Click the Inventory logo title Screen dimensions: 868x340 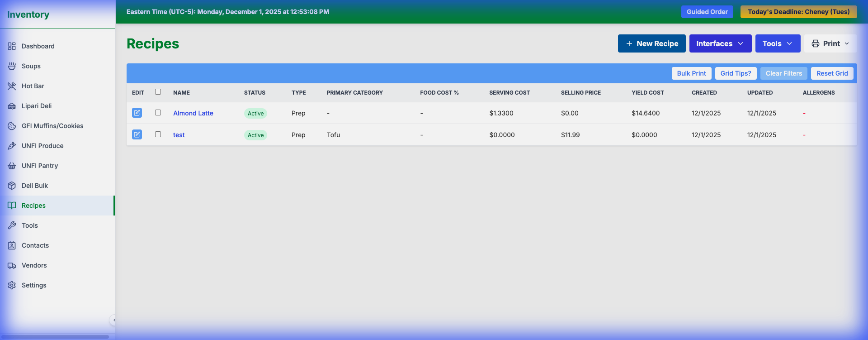28,14
